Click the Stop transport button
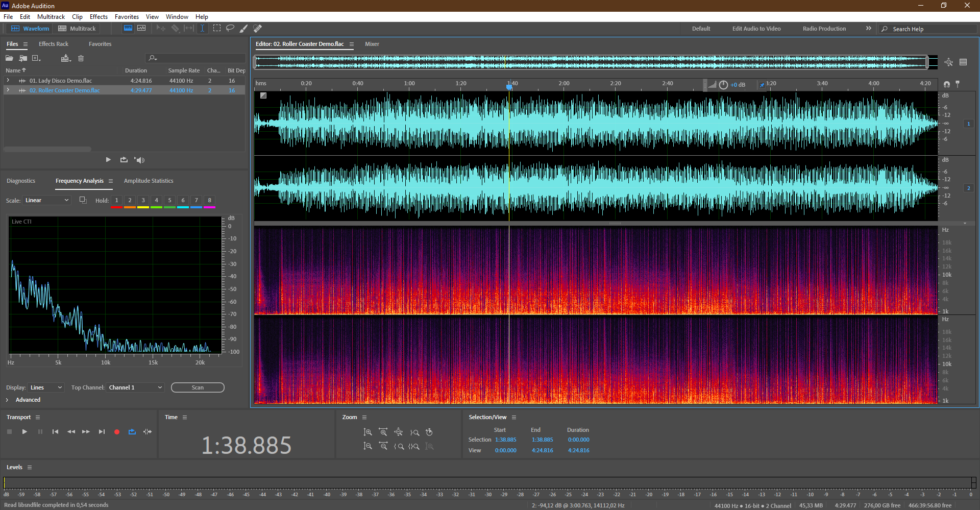This screenshot has width=980, height=510. [x=9, y=432]
